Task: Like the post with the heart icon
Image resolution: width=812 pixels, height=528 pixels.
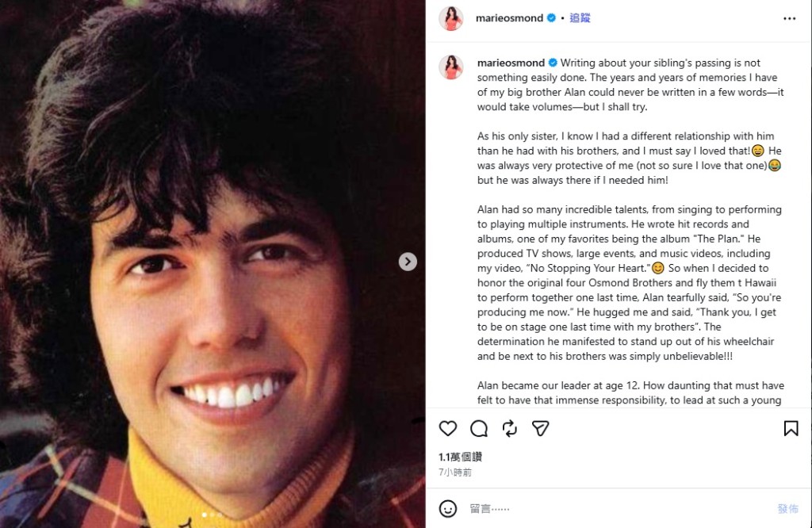Action: (x=448, y=429)
